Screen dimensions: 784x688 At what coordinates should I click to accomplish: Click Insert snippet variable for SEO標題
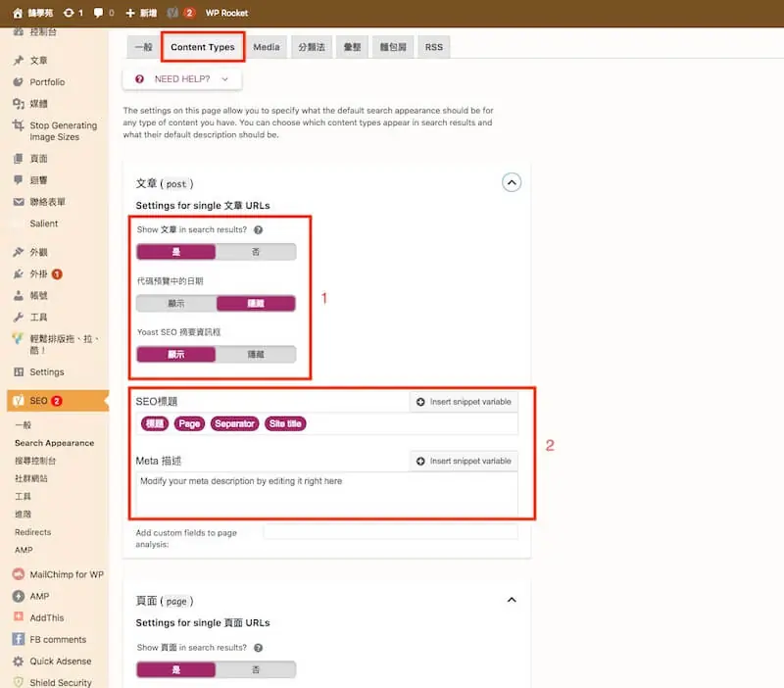click(464, 402)
